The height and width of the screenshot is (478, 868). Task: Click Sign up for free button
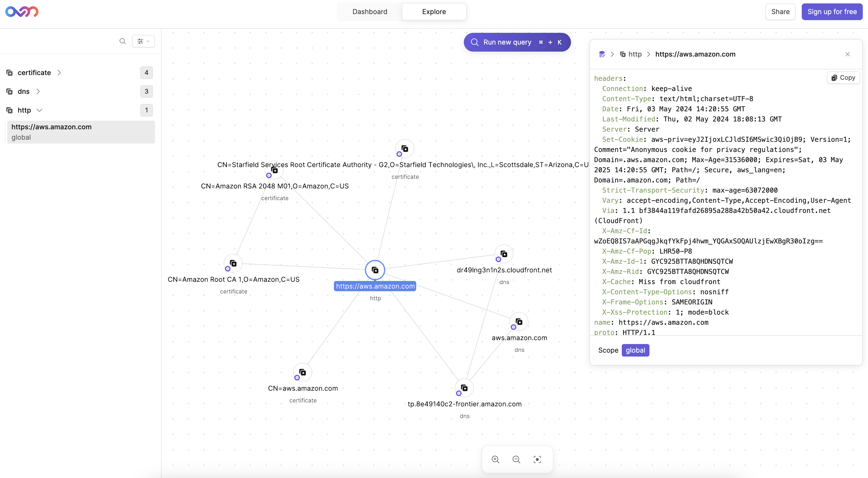tap(831, 12)
